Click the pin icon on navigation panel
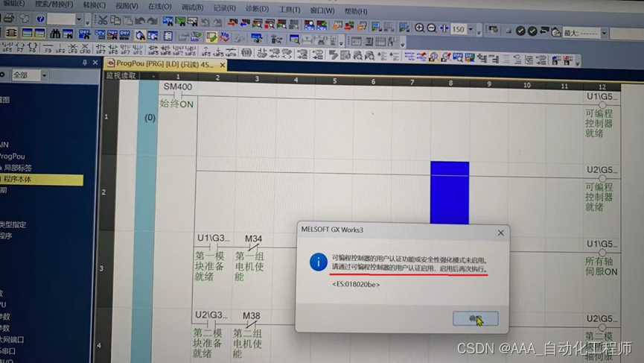This screenshot has width=644, height=363. click(85, 63)
